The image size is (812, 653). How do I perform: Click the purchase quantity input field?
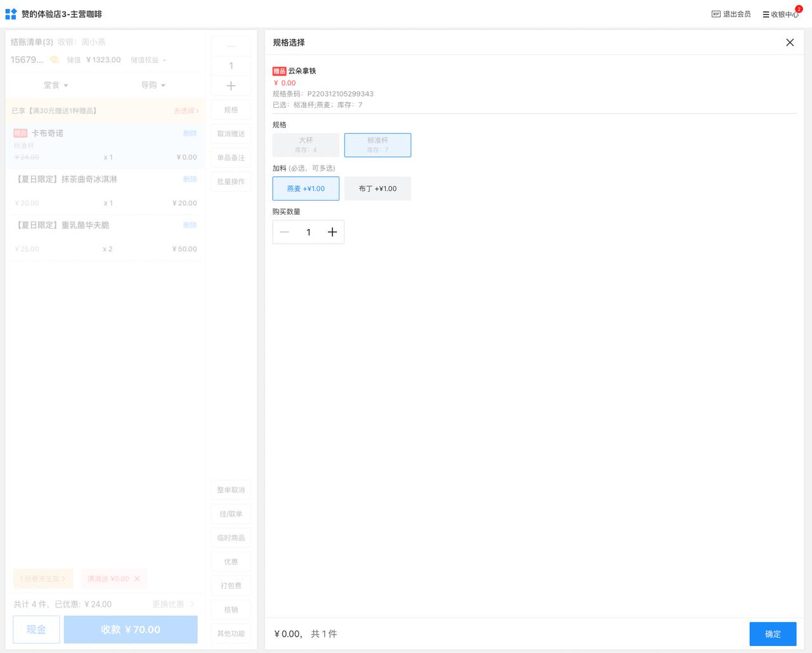point(308,232)
